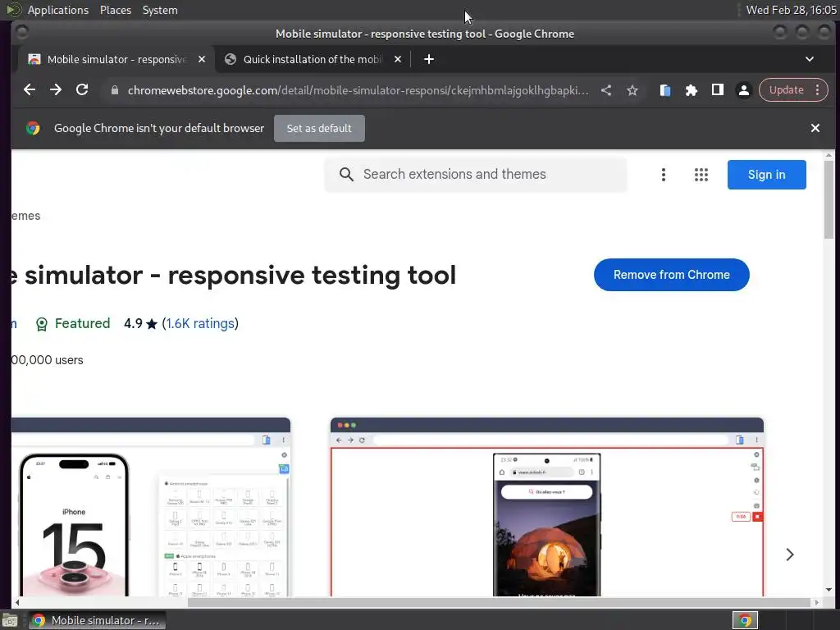The height and width of the screenshot is (630, 840).
Task: Open the Mobile simulator extension icon
Action: [664, 90]
